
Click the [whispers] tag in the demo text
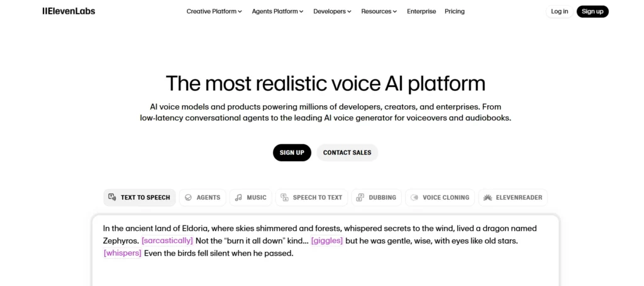tap(123, 253)
